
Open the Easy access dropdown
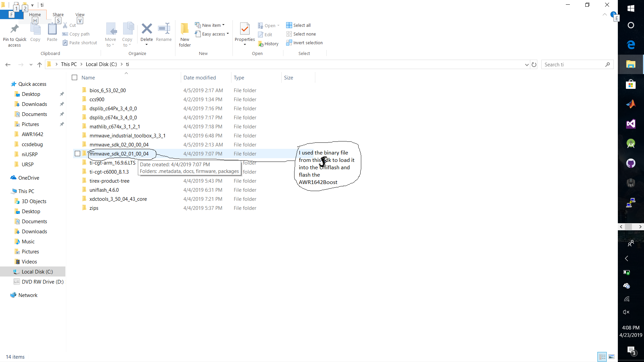[x=212, y=34]
